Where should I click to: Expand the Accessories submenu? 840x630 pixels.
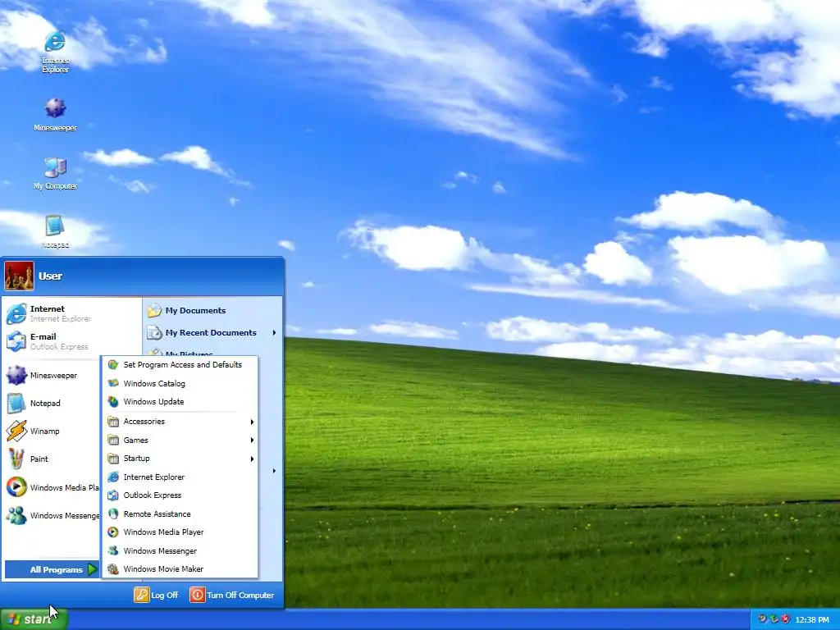180,422
